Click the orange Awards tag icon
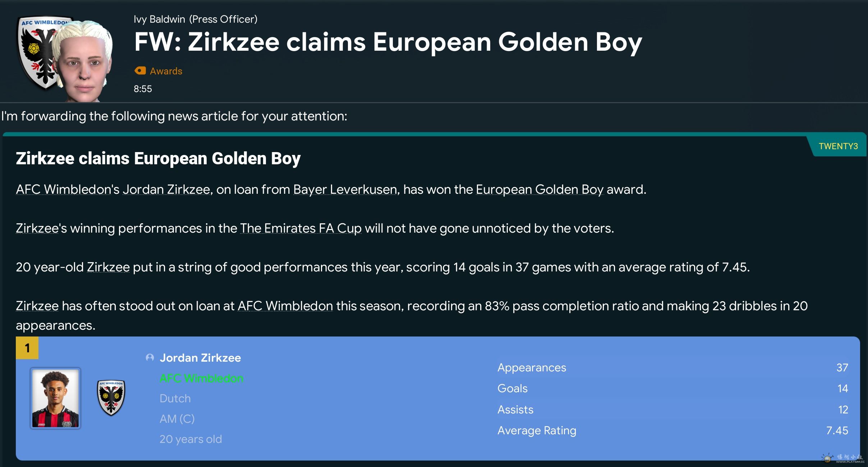 [140, 71]
